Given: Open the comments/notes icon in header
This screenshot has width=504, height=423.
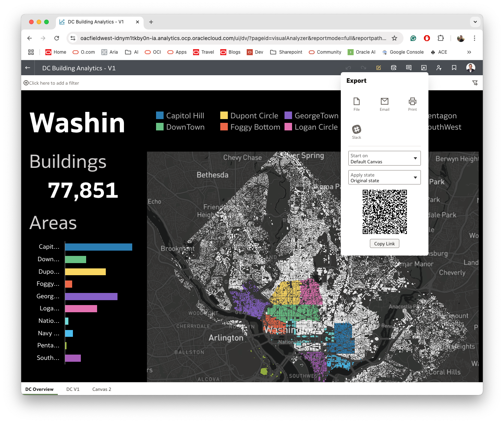Looking at the screenshot, I should pyautogui.click(x=409, y=68).
